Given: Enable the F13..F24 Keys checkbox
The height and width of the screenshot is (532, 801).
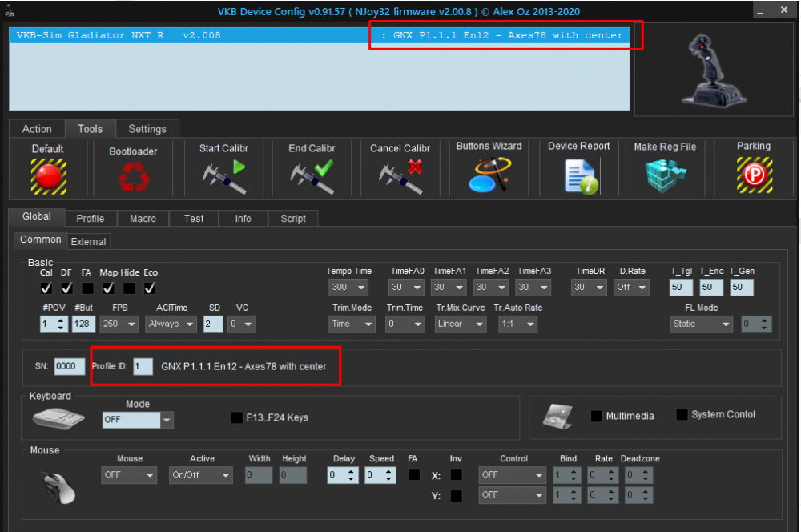Looking at the screenshot, I should (237, 417).
